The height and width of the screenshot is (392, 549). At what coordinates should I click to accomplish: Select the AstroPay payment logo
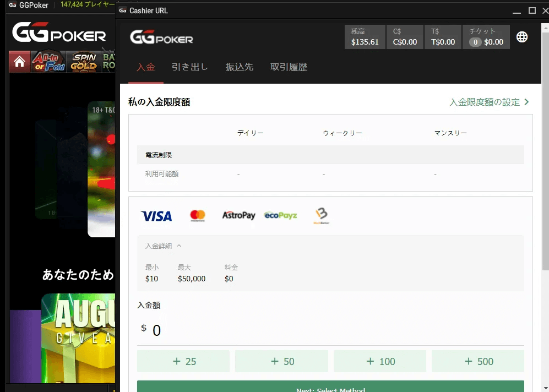(239, 215)
